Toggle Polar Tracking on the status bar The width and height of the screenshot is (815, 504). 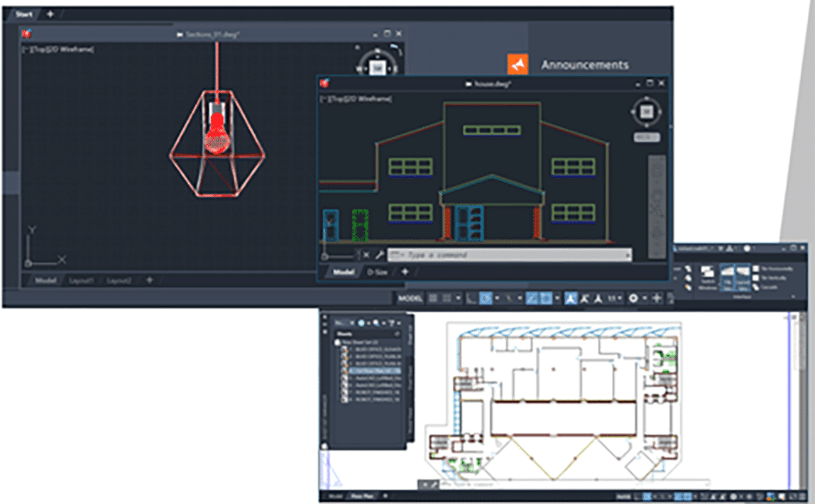485,297
